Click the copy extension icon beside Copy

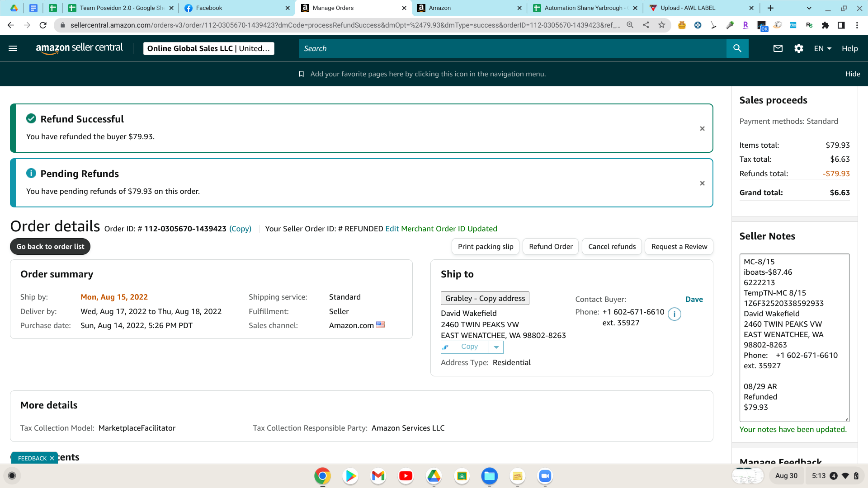446,347
